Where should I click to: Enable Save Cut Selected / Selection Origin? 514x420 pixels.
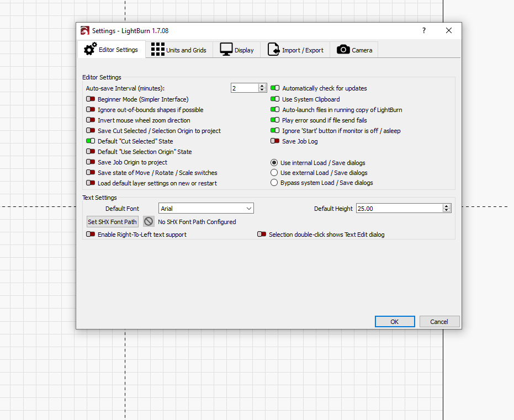coord(91,130)
